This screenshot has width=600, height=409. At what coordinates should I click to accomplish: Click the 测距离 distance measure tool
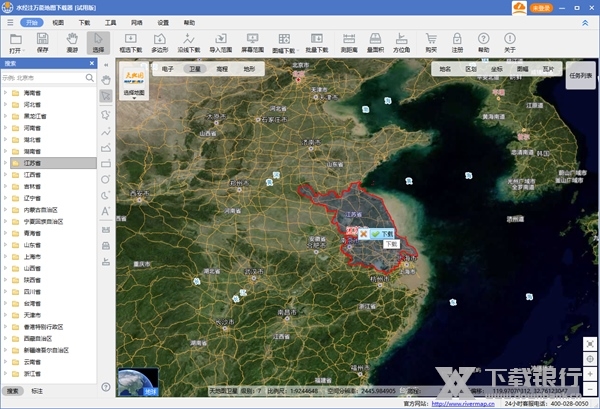tap(348, 41)
